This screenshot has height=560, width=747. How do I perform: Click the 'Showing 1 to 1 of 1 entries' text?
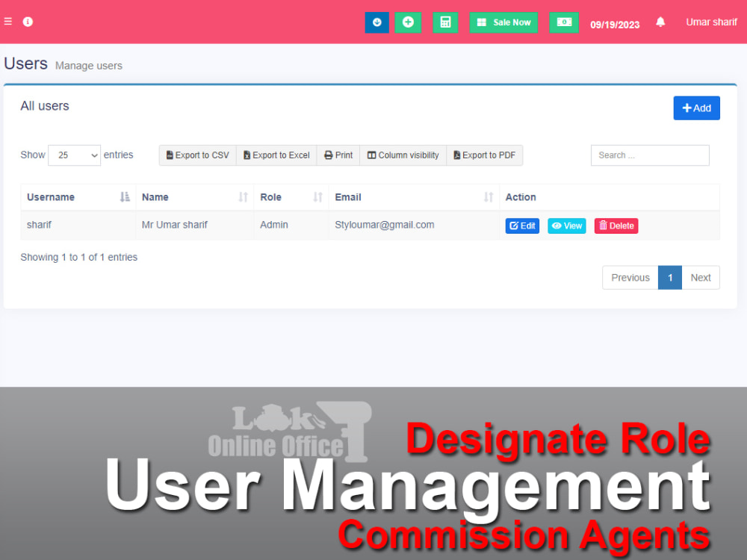[x=79, y=257]
